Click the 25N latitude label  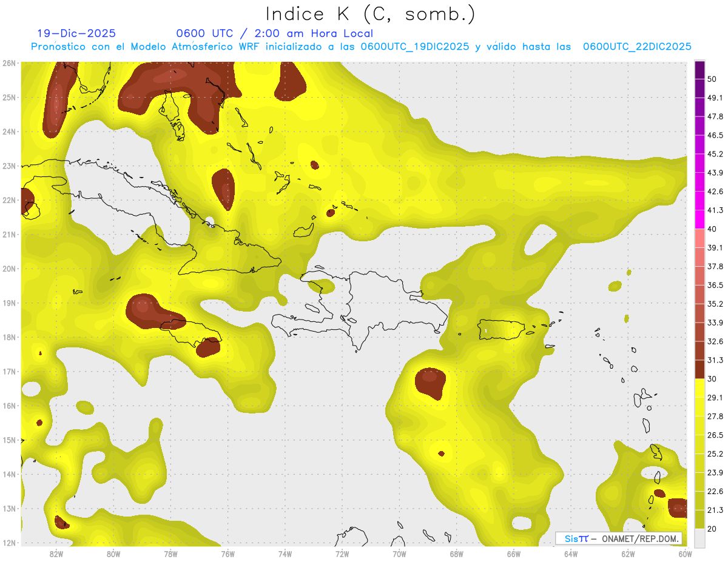(x=8, y=98)
